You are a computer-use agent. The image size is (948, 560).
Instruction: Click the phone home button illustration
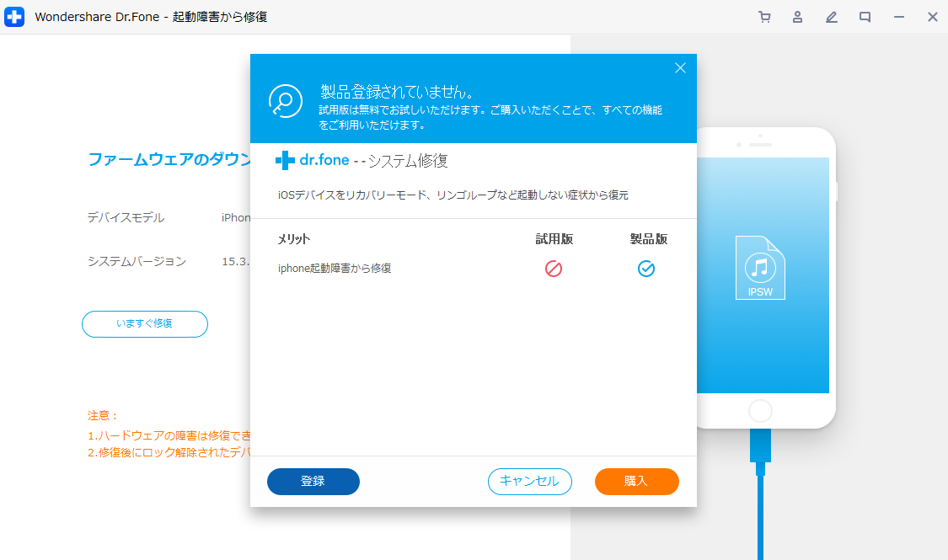click(x=760, y=411)
